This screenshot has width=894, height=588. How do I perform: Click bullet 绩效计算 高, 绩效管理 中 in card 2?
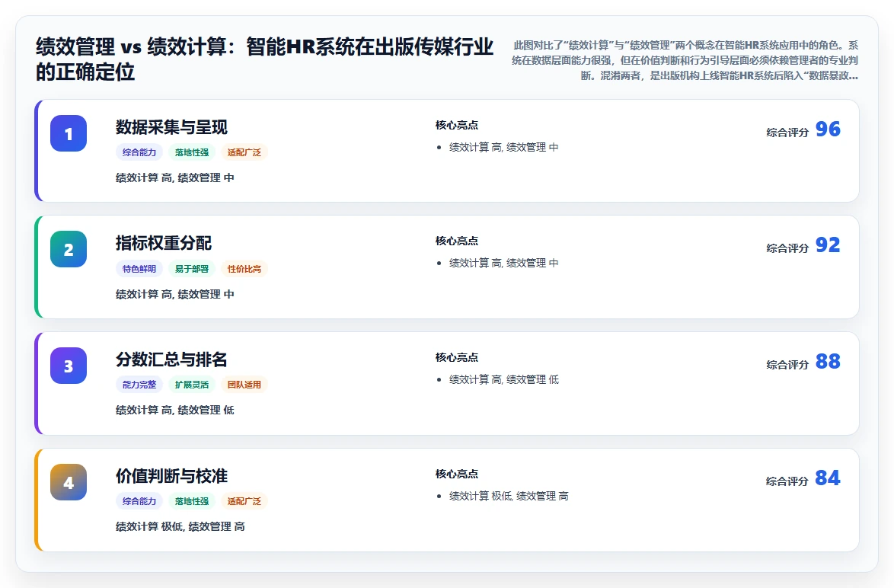[504, 263]
